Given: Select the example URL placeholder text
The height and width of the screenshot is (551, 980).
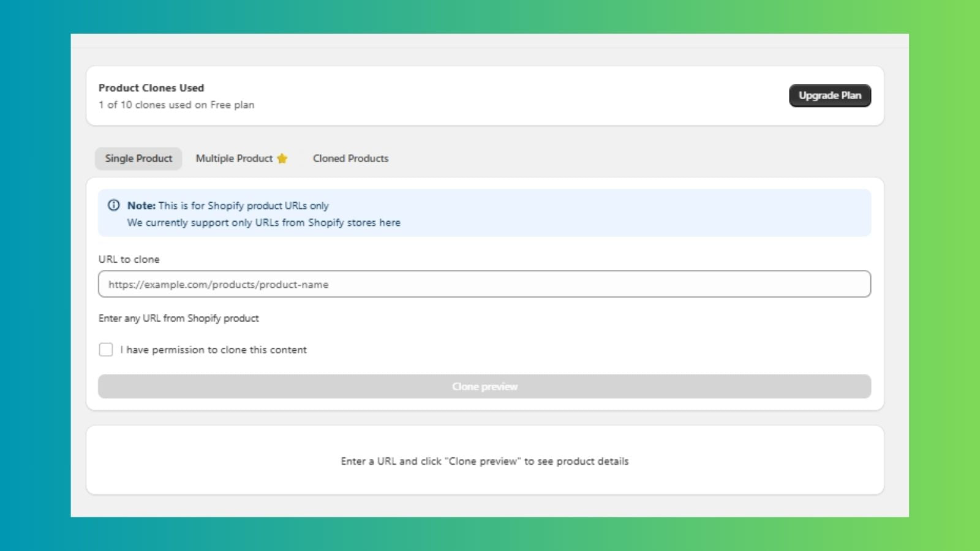Looking at the screenshot, I should tap(218, 284).
